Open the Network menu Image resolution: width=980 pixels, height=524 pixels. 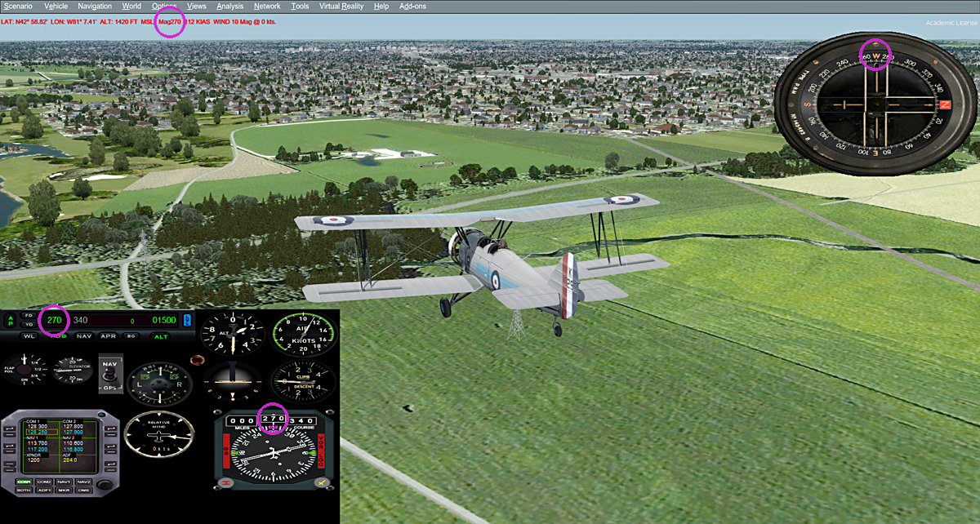267,6
